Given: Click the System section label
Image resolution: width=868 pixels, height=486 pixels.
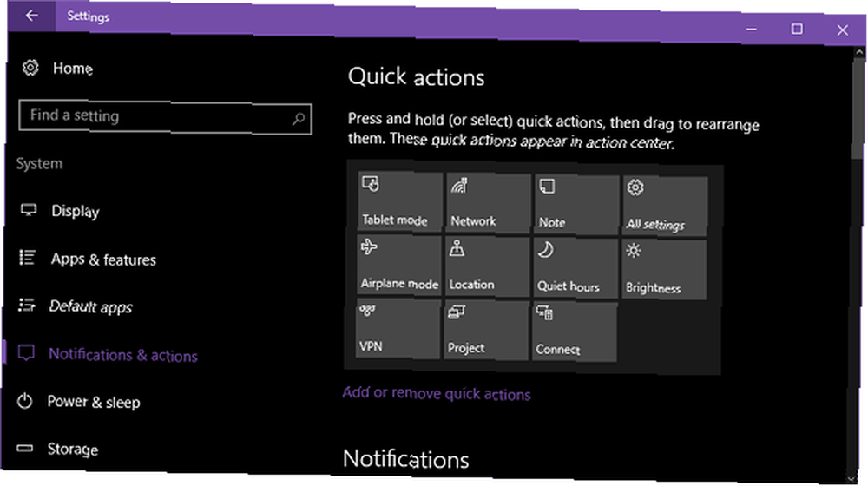Looking at the screenshot, I should pyautogui.click(x=39, y=164).
